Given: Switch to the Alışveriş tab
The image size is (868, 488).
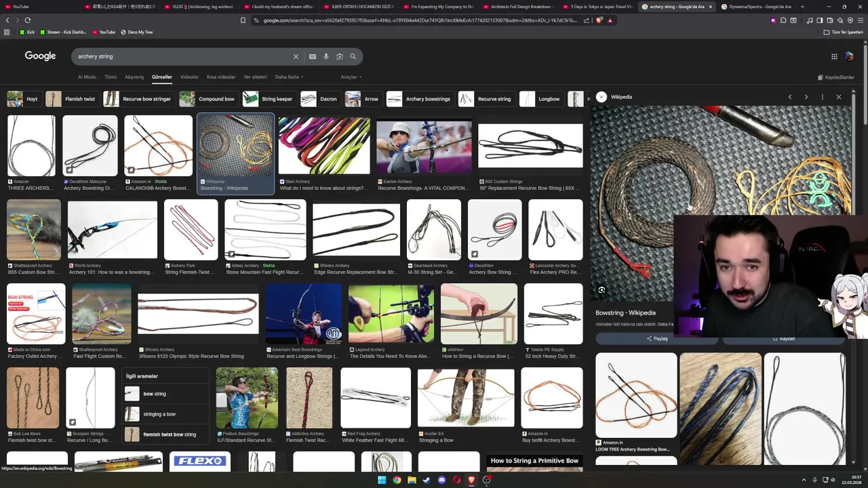Looking at the screenshot, I should [x=134, y=77].
